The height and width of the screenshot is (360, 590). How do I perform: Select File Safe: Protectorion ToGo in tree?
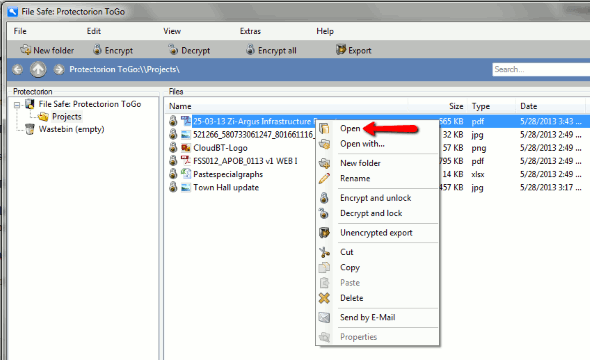point(90,104)
